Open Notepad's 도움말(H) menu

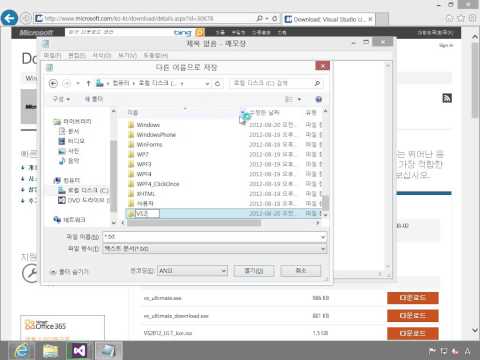(x=156, y=56)
